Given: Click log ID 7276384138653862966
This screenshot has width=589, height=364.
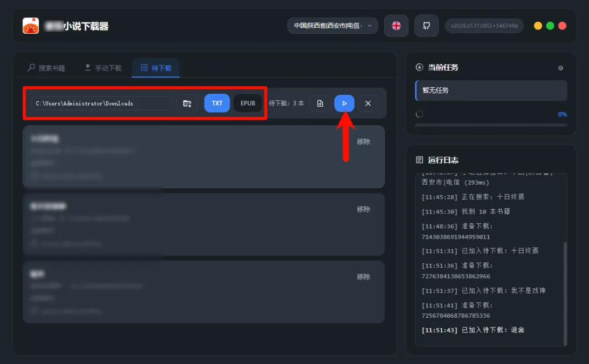Looking at the screenshot, I should point(455,276).
